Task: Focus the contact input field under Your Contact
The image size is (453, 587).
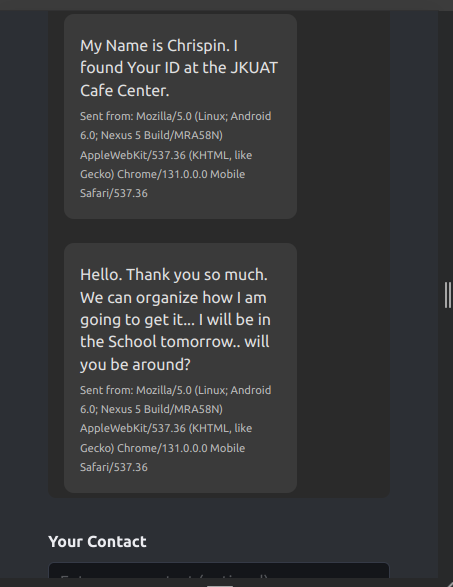Action: tap(219, 571)
